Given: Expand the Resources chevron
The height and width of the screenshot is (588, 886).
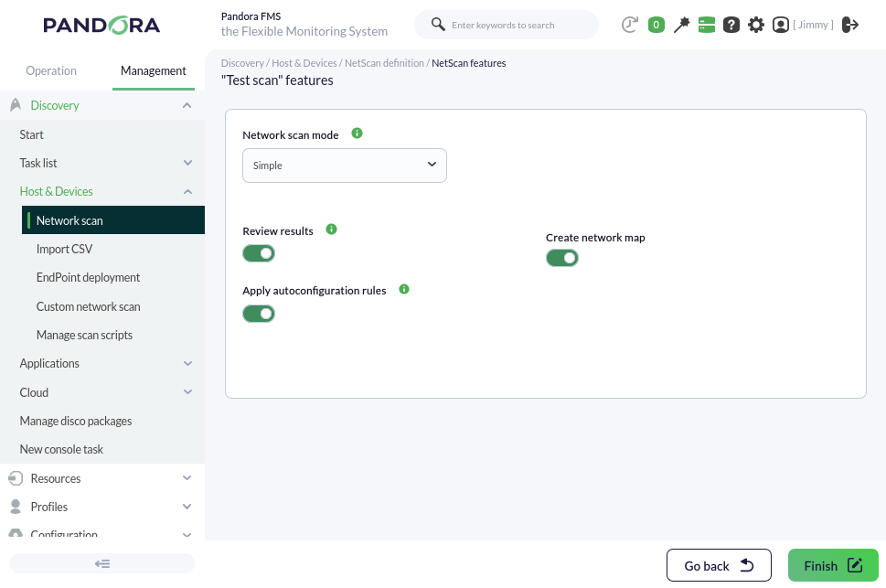Looking at the screenshot, I should 187,478.
